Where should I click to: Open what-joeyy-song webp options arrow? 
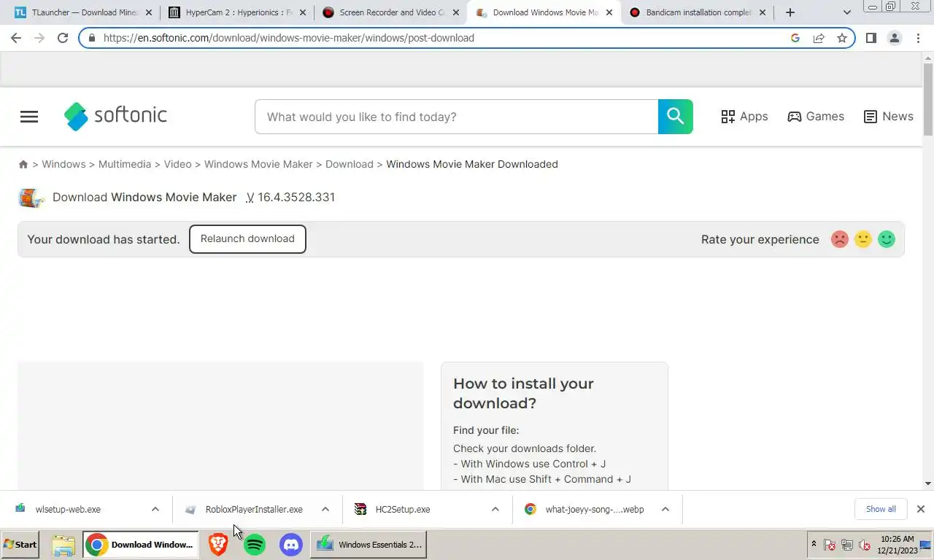coord(665,509)
